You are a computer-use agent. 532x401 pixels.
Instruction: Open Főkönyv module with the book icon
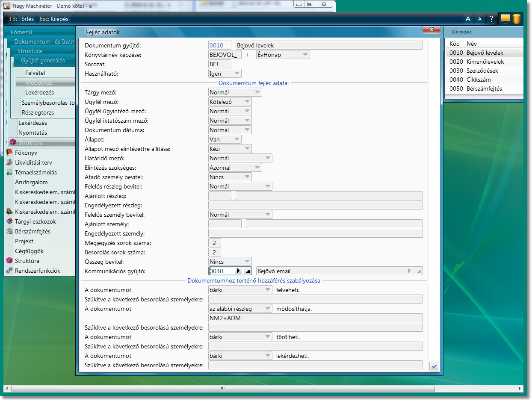click(9, 153)
